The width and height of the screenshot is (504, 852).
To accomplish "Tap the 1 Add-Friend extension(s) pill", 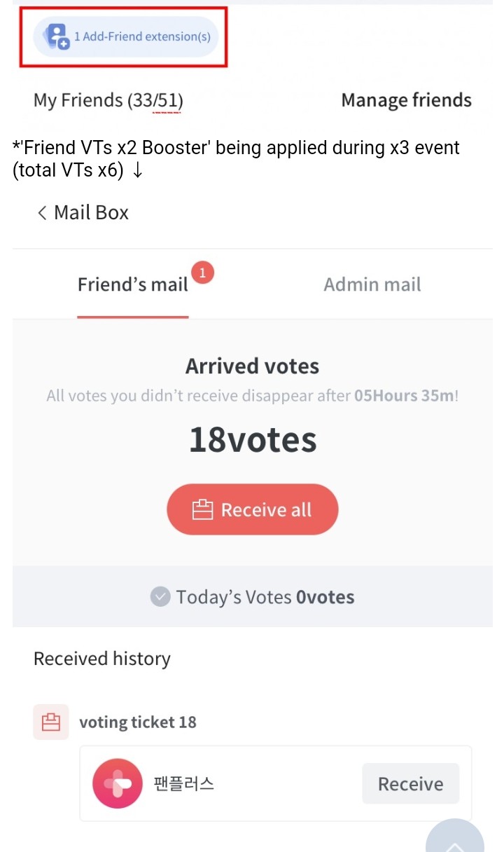I will tap(127, 36).
